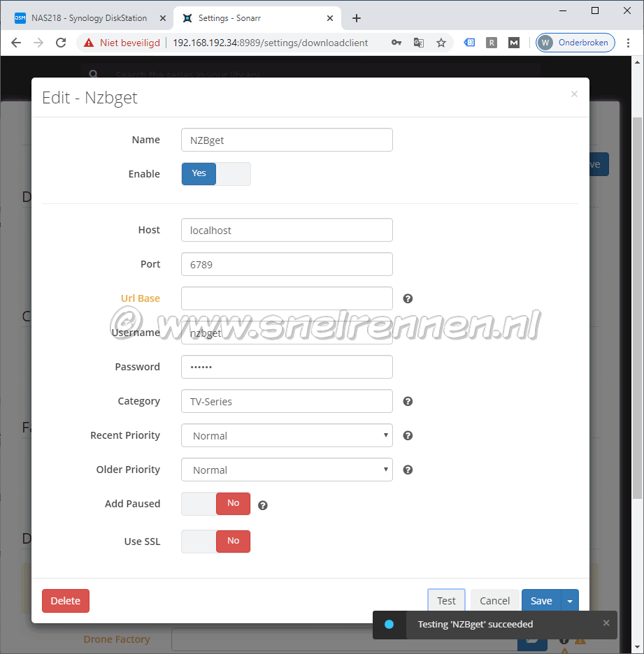This screenshot has height=654, width=644.
Task: Open the Chrome three-dot menu
Action: pos(628,43)
